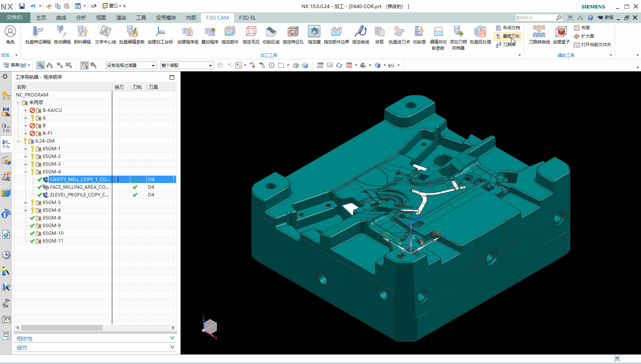Open the 整个装配 scope dropdown
Screen dimensions: 641x364
click(187, 65)
